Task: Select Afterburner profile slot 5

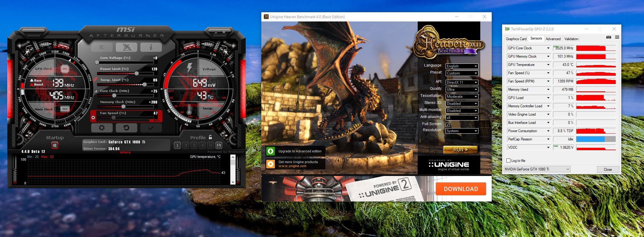Action: [x=210, y=145]
